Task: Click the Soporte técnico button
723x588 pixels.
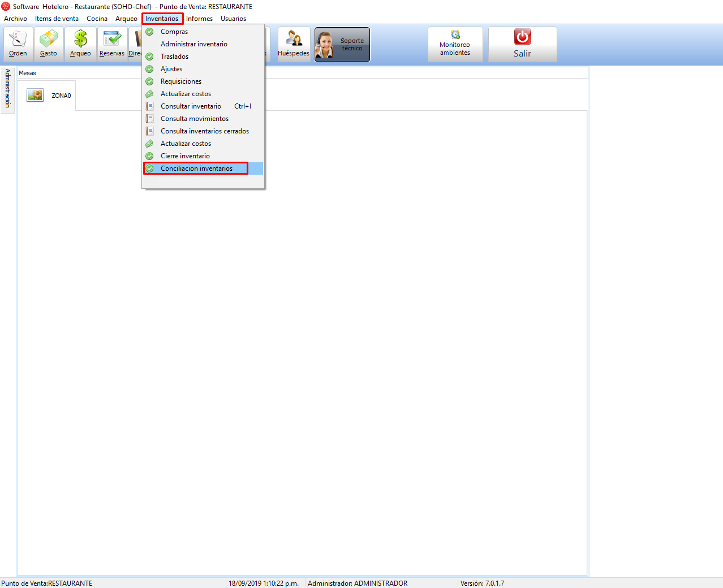Action: [342, 44]
